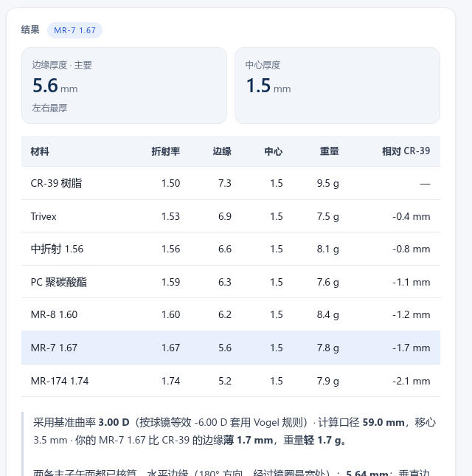This screenshot has width=472, height=476.
Task: Click the 重量 column header
Action: click(330, 151)
